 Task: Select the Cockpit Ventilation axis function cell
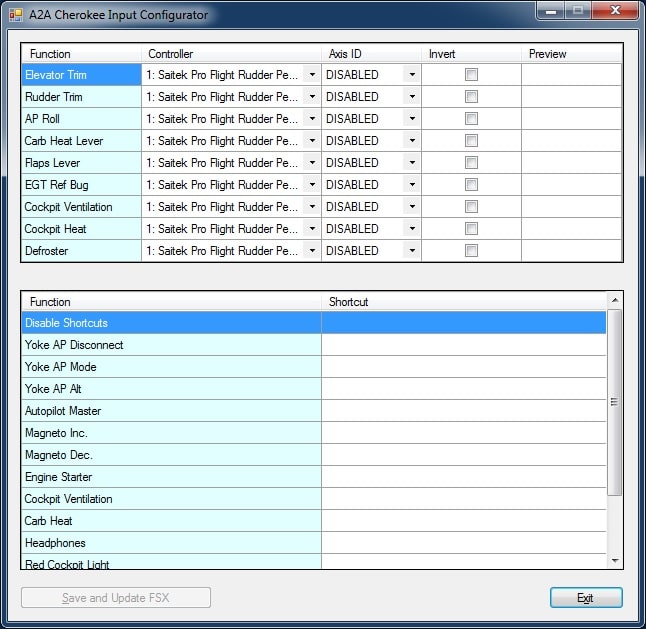pyautogui.click(x=82, y=207)
